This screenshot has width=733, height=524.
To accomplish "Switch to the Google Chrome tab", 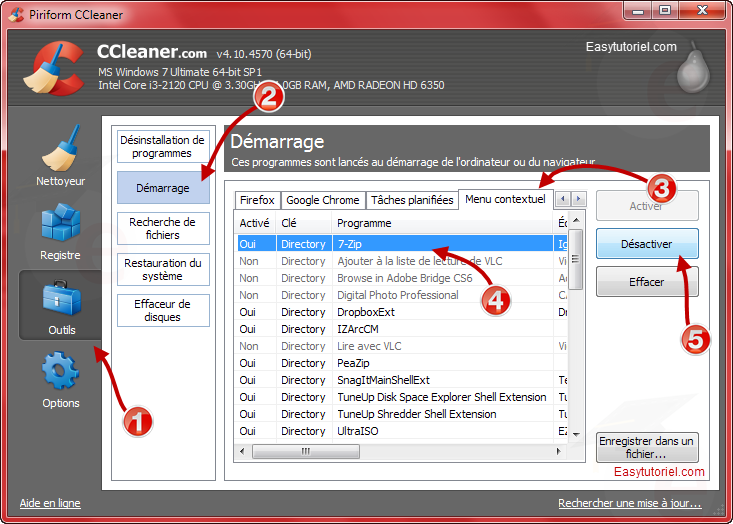I will tap(323, 200).
